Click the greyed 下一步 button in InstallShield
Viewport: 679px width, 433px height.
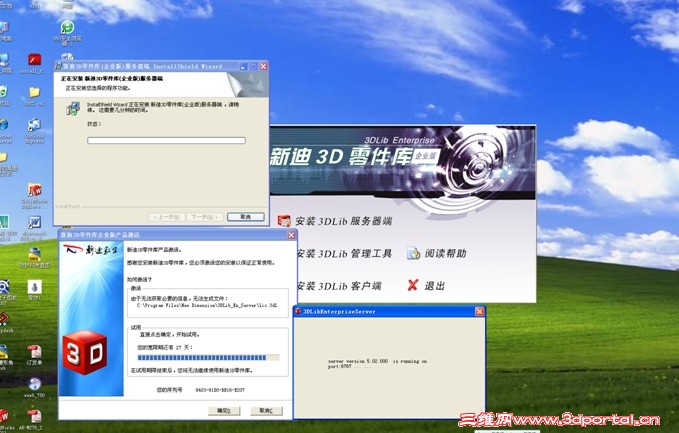point(205,217)
